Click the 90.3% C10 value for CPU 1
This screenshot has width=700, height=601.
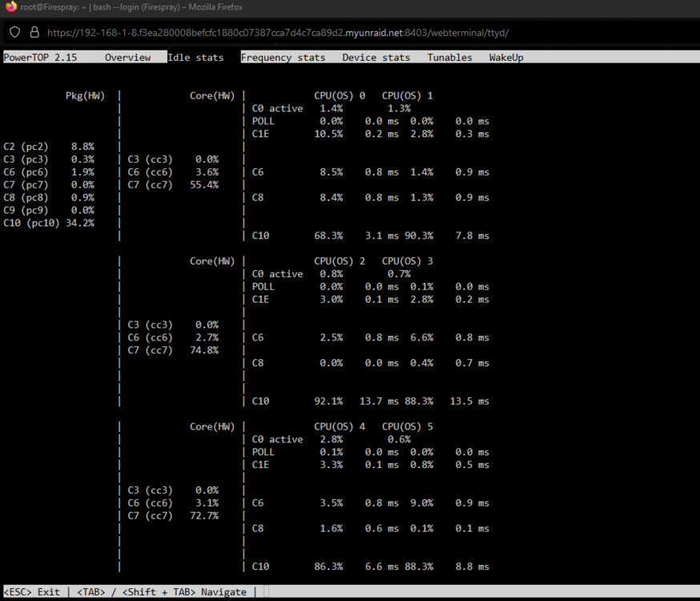click(x=419, y=236)
